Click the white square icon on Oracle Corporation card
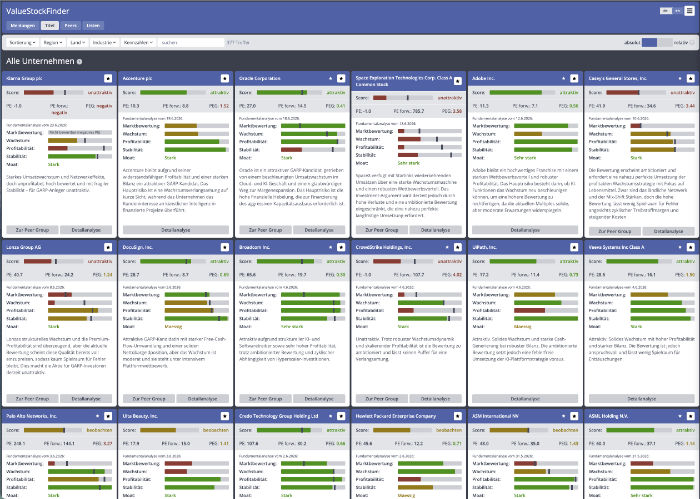 341,79
